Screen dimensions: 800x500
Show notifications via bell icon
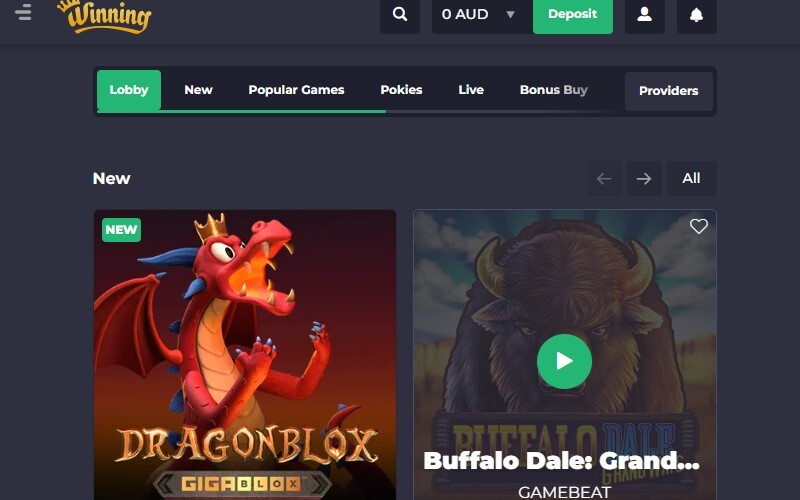coord(696,15)
